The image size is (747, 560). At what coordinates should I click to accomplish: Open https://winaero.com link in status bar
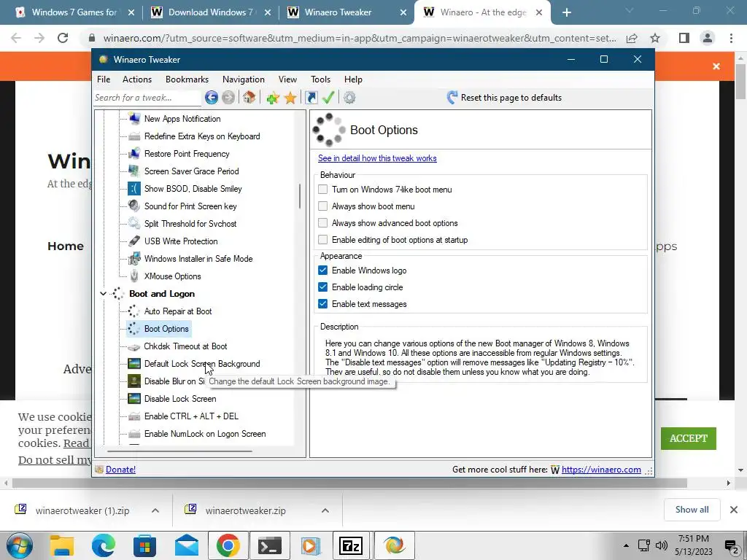tap(601, 470)
